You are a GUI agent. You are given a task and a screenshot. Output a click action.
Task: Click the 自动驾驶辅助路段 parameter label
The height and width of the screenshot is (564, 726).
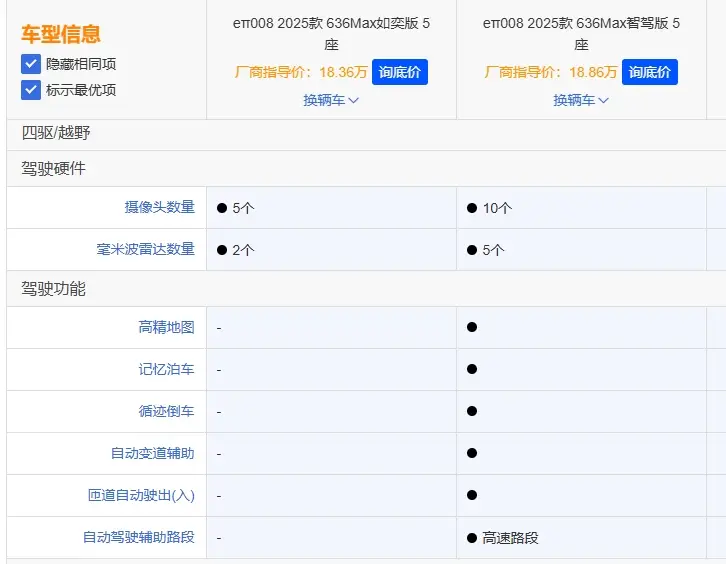click(138, 537)
